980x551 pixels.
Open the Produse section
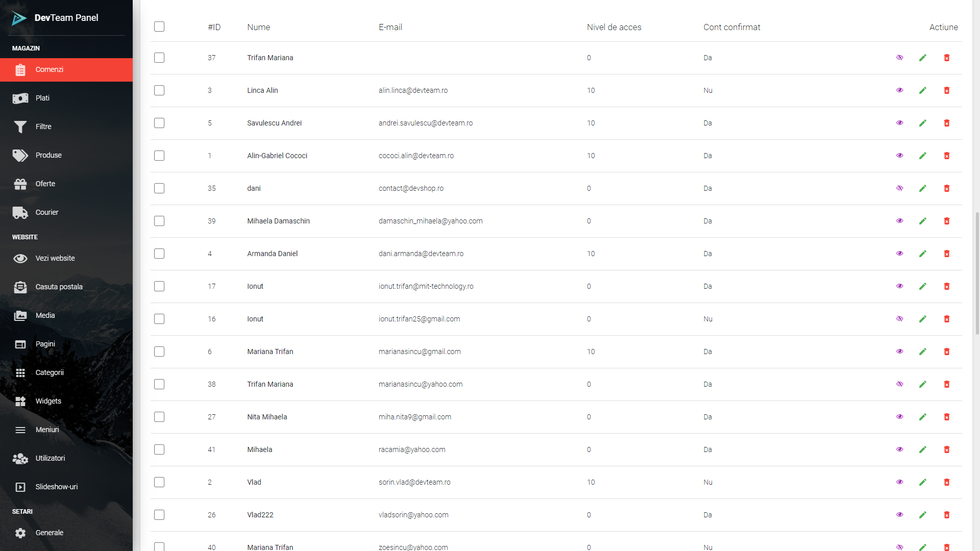[48, 155]
